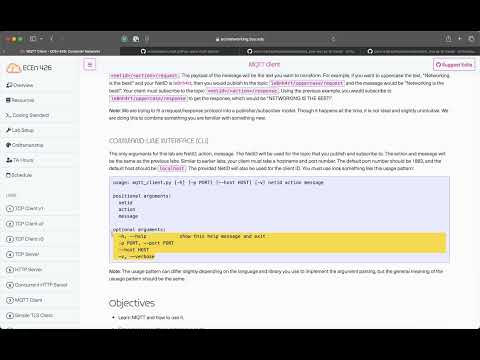Image resolution: width=480 pixels, height=360 pixels.
Task: Open the Craftsmanship sidebar link
Action: pos(25,145)
